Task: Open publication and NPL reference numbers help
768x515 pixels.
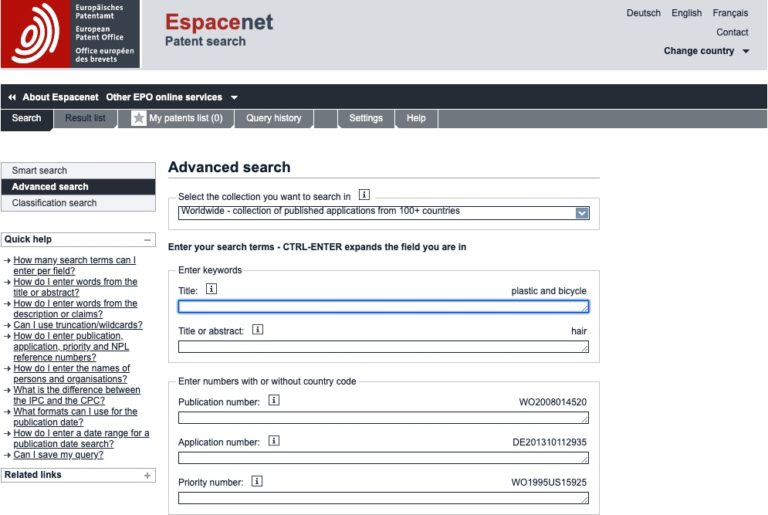Action: (x=71, y=346)
